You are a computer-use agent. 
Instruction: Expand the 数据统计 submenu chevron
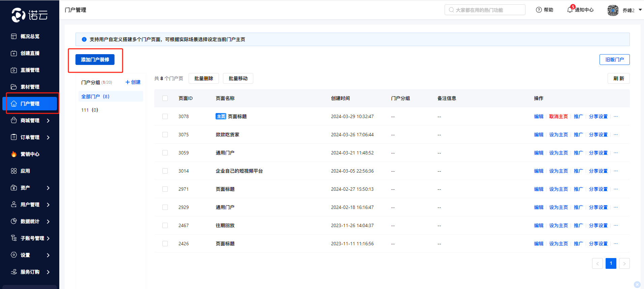coord(48,221)
